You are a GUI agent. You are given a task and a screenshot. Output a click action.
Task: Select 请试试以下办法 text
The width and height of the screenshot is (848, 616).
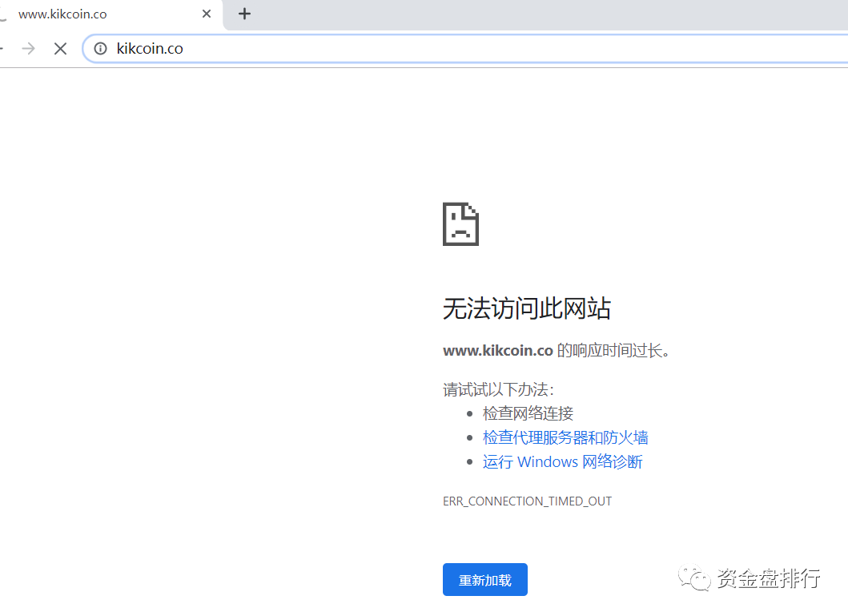coord(498,389)
